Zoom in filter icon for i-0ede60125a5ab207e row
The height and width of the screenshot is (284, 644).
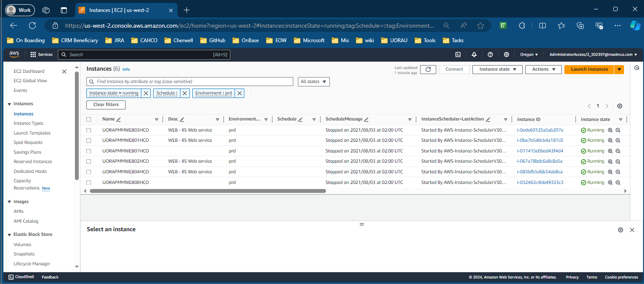610,130
